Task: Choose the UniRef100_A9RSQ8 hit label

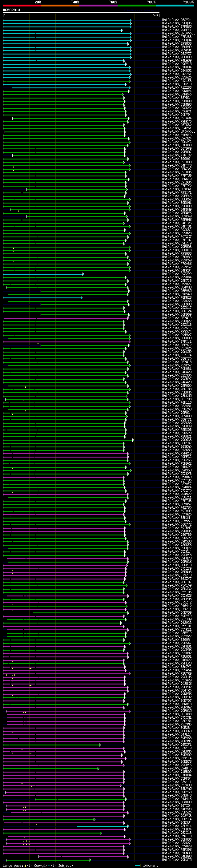Action: coord(177,430)
